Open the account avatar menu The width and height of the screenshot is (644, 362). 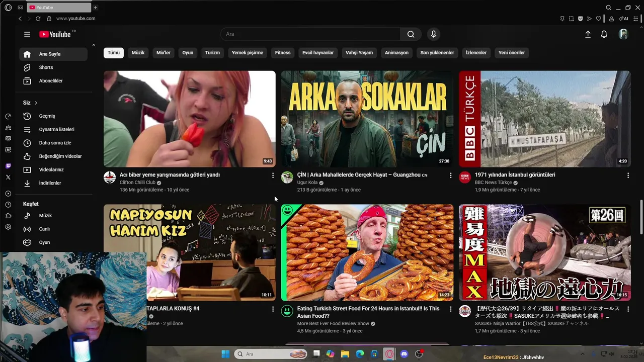click(623, 34)
